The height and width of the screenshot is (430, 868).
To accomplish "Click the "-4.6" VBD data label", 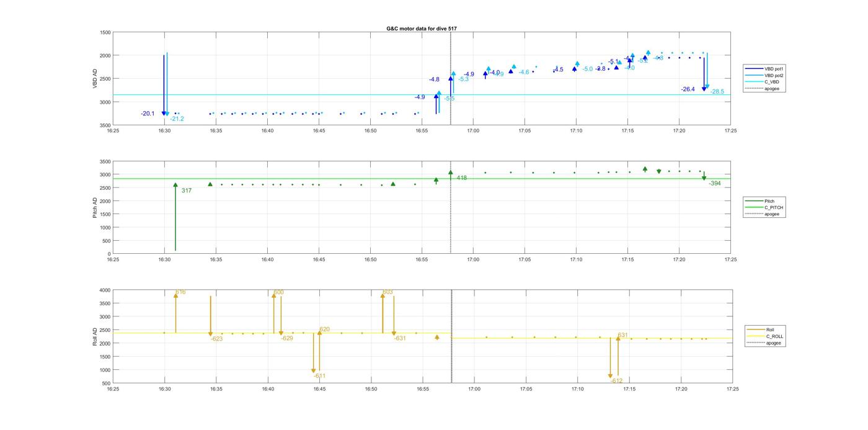I will [x=525, y=73].
